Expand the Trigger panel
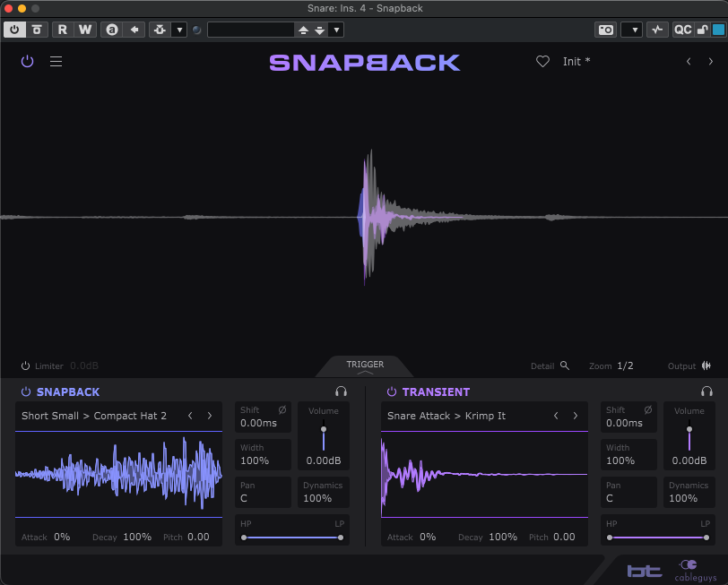 point(365,366)
